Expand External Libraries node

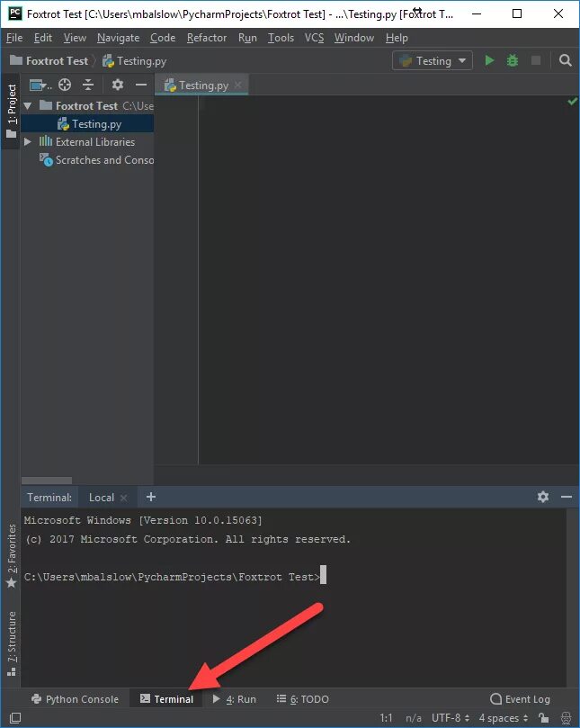28,141
